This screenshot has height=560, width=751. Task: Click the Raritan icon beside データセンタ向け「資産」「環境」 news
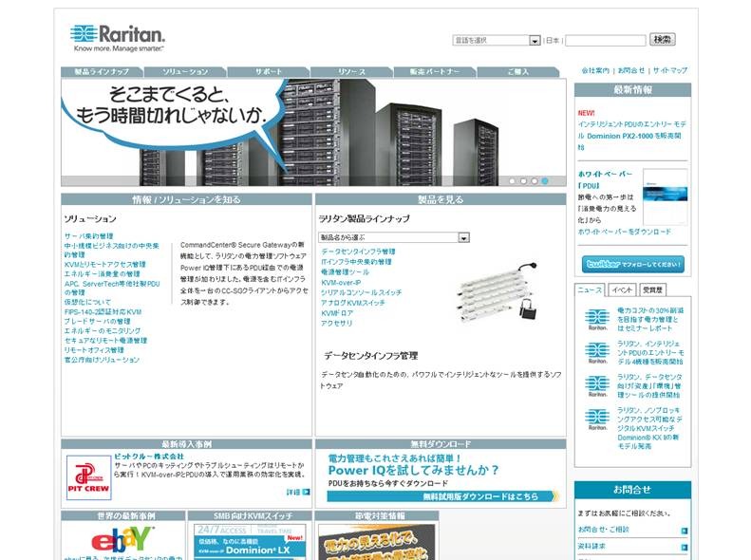click(x=597, y=386)
